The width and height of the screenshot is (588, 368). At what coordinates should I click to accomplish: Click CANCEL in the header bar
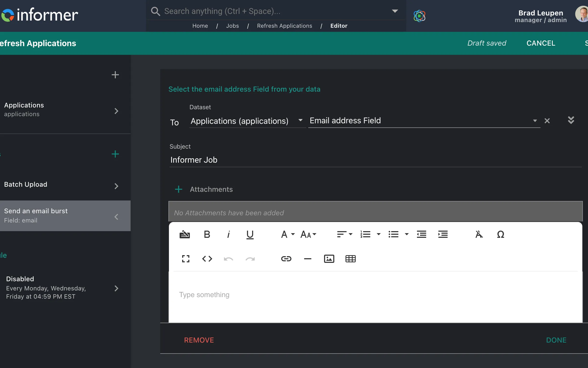[x=540, y=43]
